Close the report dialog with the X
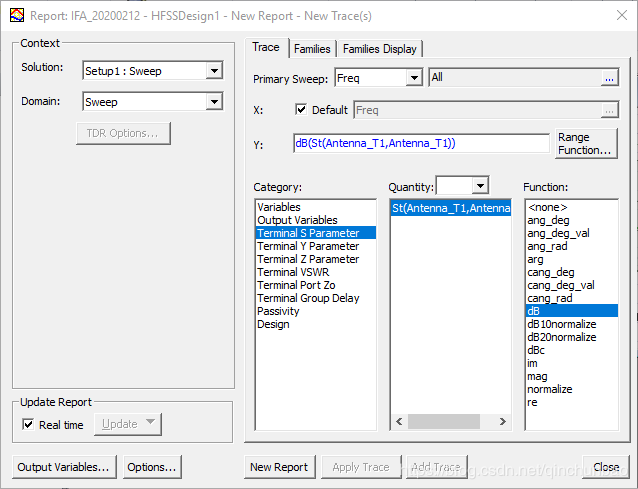Screen dimensions: 638x489 coord(622,15)
